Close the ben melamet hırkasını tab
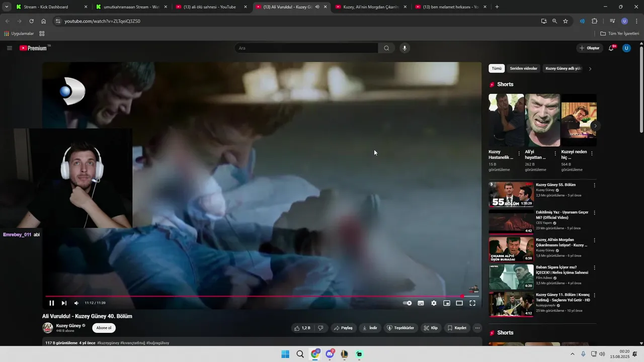The image size is (644, 362). (x=485, y=7)
